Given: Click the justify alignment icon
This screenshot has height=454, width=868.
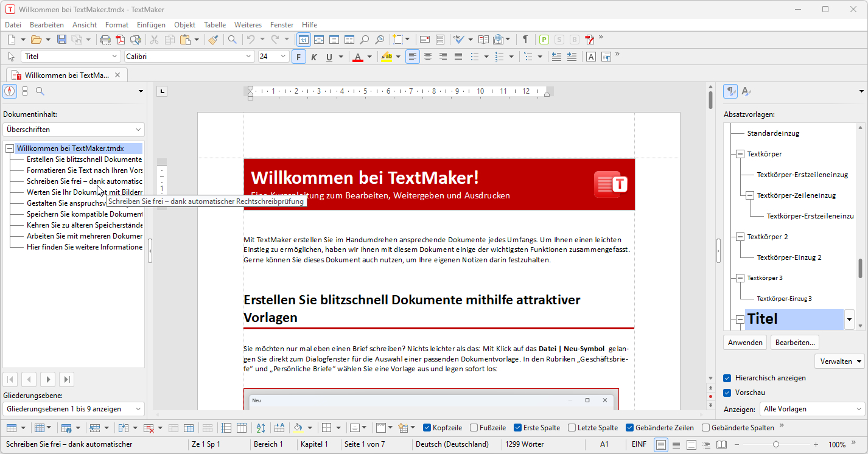Looking at the screenshot, I should [x=458, y=57].
